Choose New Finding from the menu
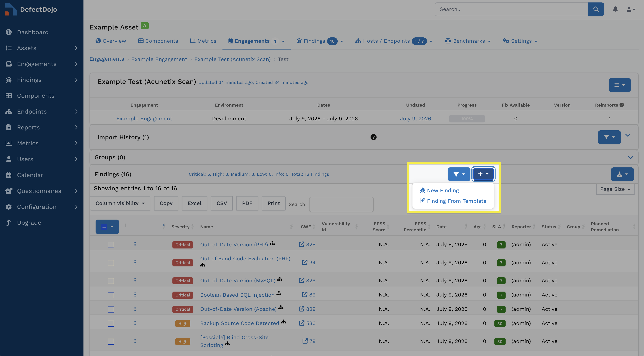 [x=442, y=190]
